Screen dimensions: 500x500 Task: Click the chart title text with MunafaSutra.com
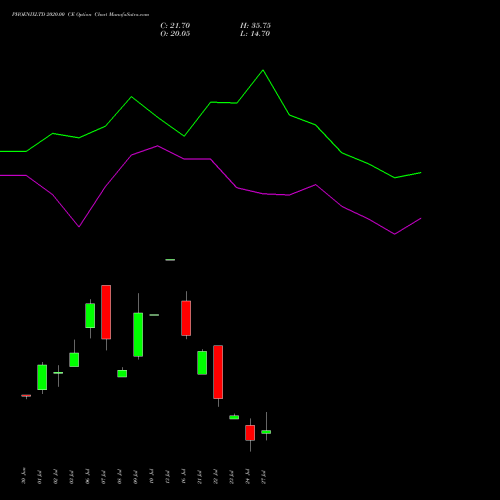(x=80, y=15)
